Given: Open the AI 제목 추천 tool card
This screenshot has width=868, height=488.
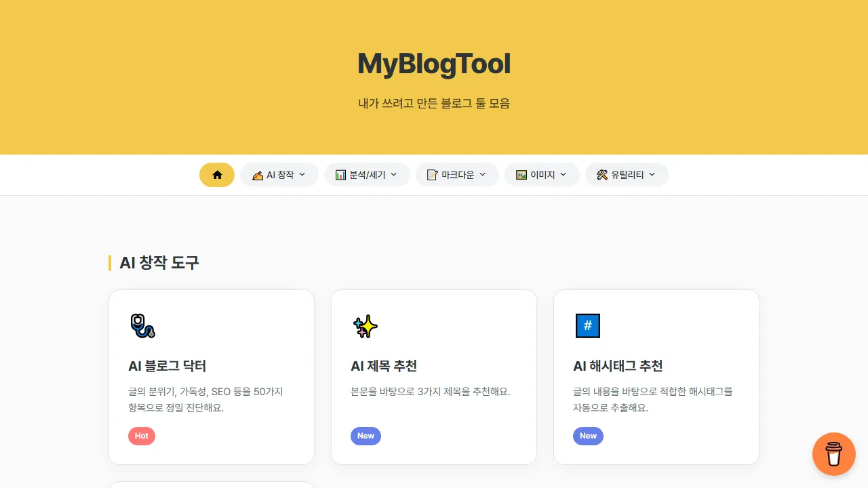Looking at the screenshot, I should click(x=433, y=377).
